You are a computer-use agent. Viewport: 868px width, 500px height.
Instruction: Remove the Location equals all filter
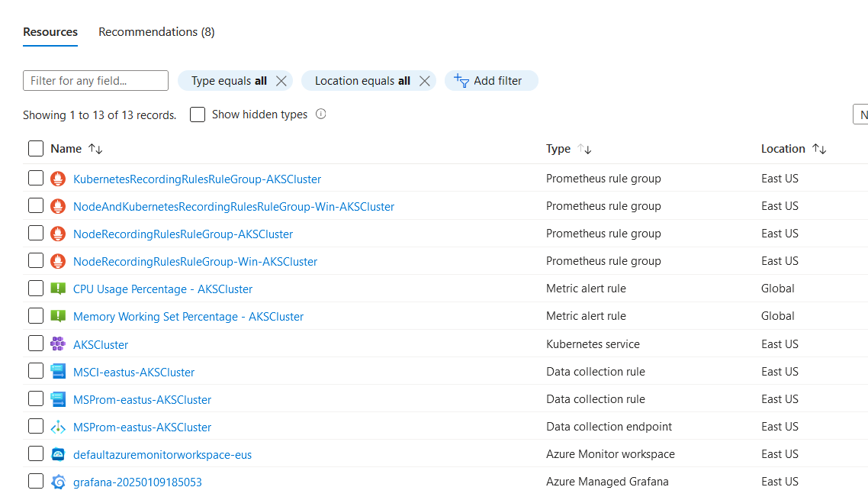[425, 81]
